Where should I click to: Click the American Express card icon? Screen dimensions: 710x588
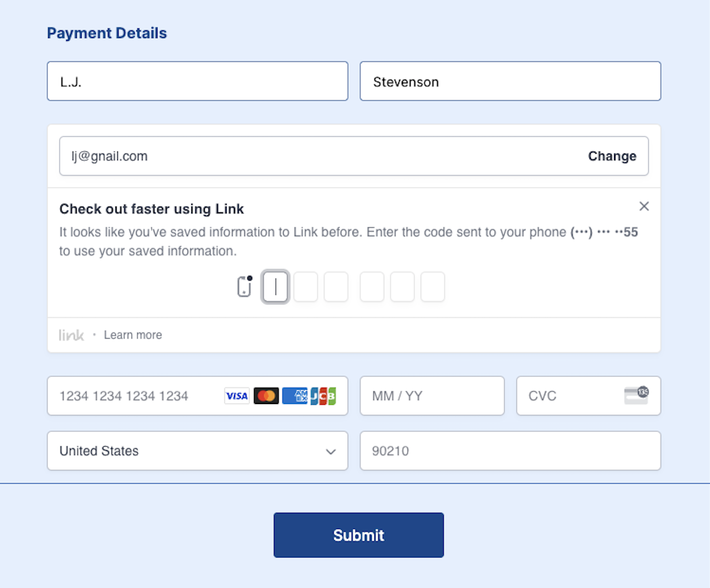(x=295, y=396)
